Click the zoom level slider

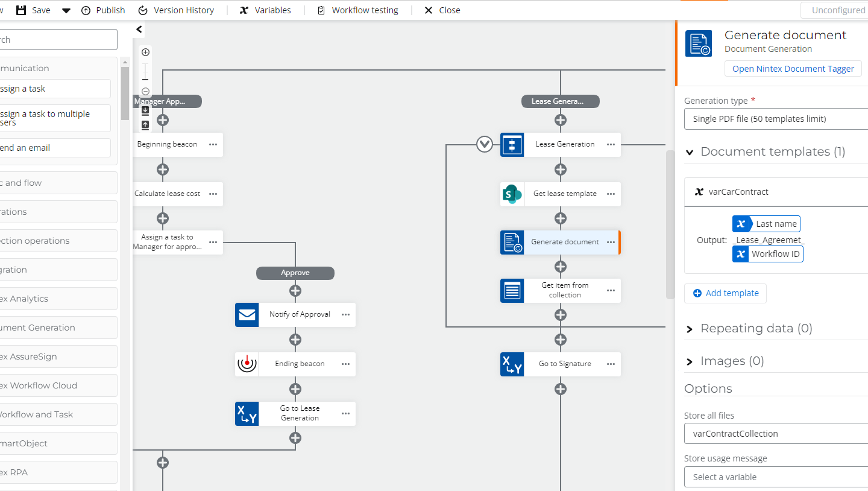[145, 72]
